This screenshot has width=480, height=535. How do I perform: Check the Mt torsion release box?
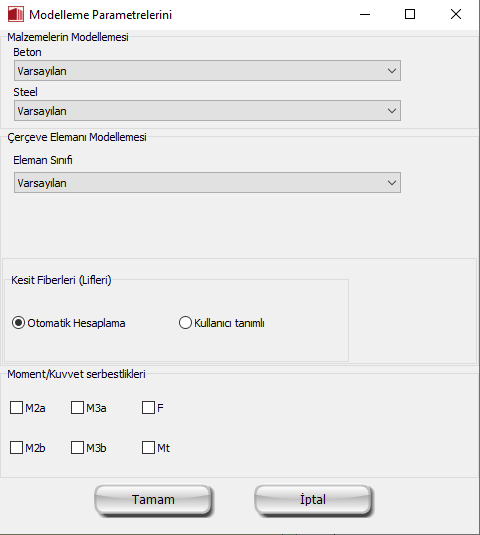point(148,447)
